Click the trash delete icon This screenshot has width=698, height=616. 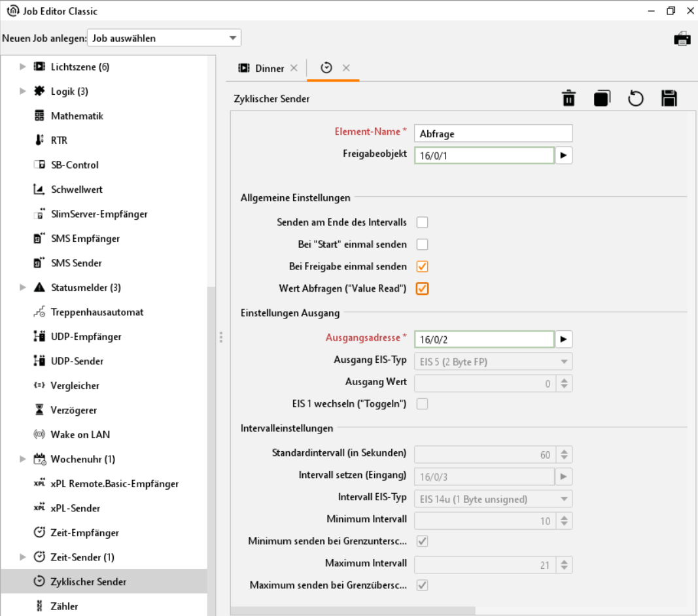pos(568,99)
